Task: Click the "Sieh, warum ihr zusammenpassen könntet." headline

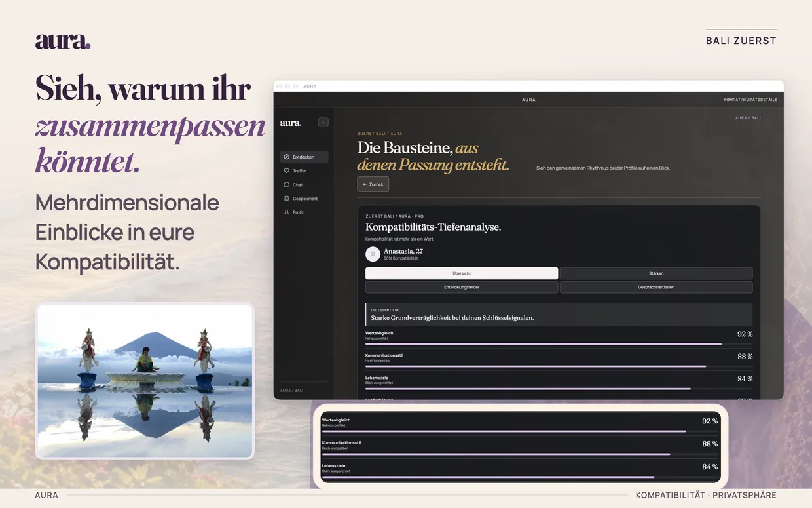Action: click(x=150, y=125)
